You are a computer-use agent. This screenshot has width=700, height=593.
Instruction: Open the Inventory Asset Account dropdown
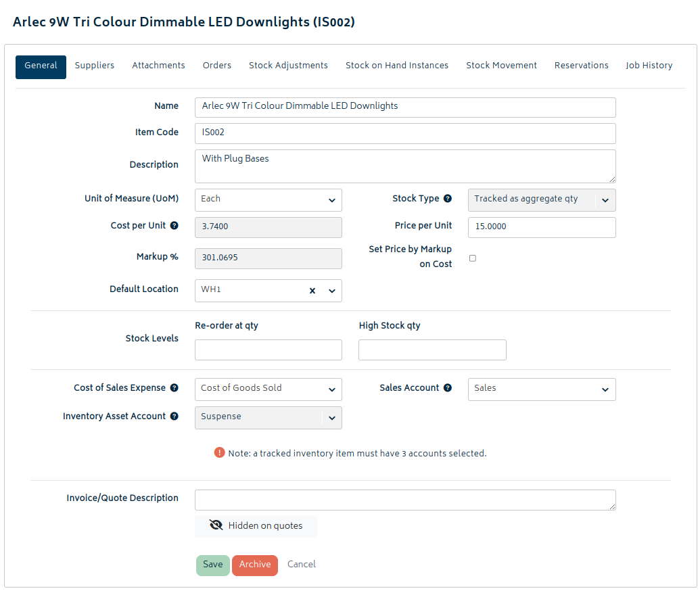click(269, 418)
